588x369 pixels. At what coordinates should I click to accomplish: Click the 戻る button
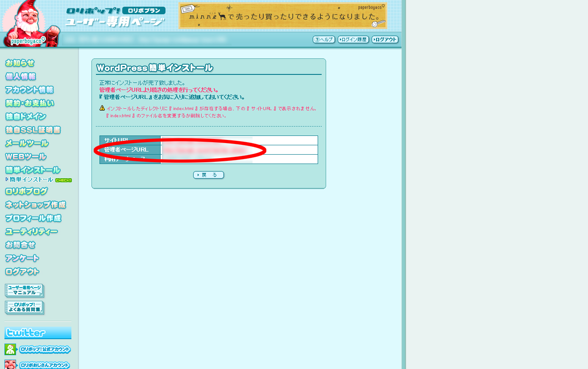point(209,175)
